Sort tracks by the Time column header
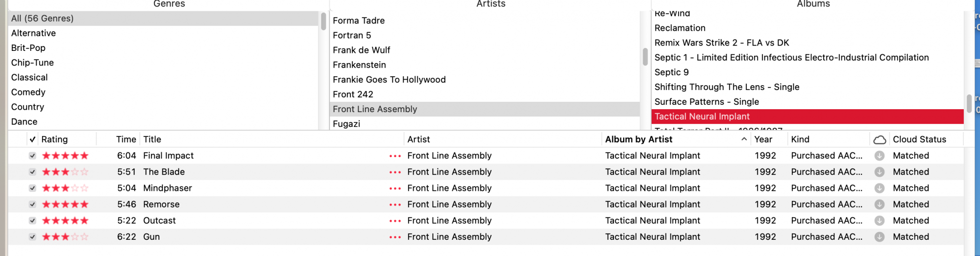980x256 pixels. click(x=126, y=140)
